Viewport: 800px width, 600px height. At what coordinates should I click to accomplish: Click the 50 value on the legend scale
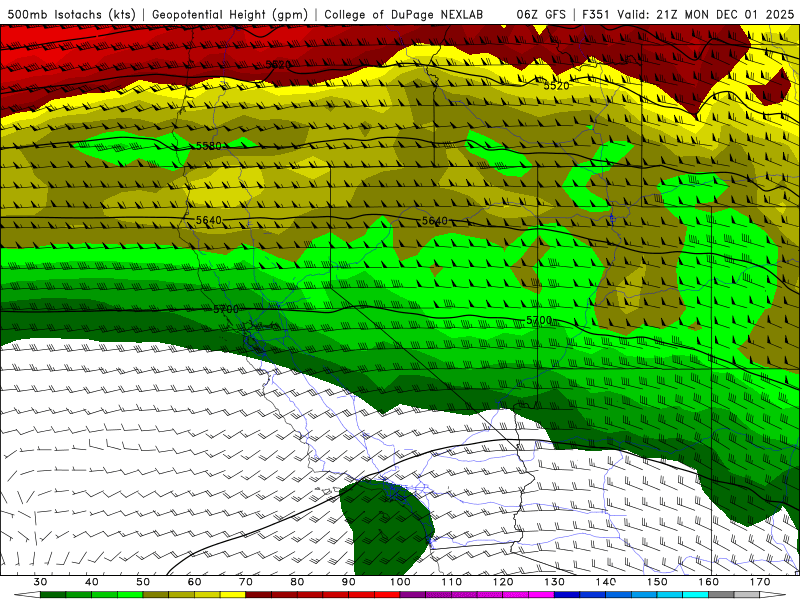tap(143, 582)
